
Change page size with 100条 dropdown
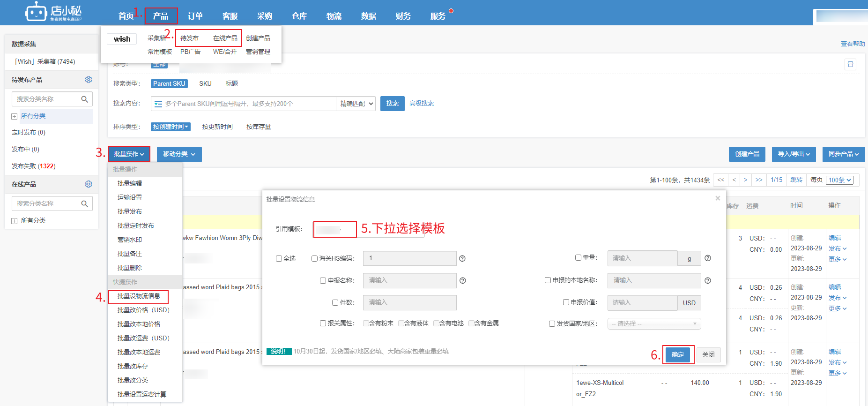(839, 180)
